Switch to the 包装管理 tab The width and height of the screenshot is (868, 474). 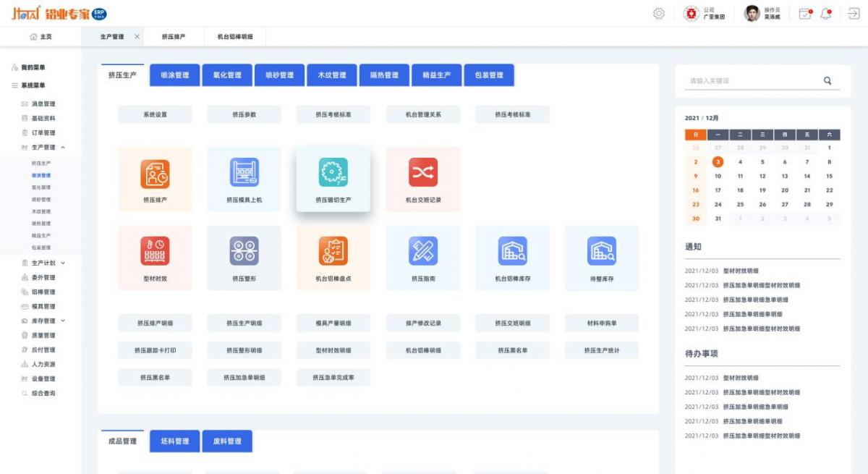489,75
